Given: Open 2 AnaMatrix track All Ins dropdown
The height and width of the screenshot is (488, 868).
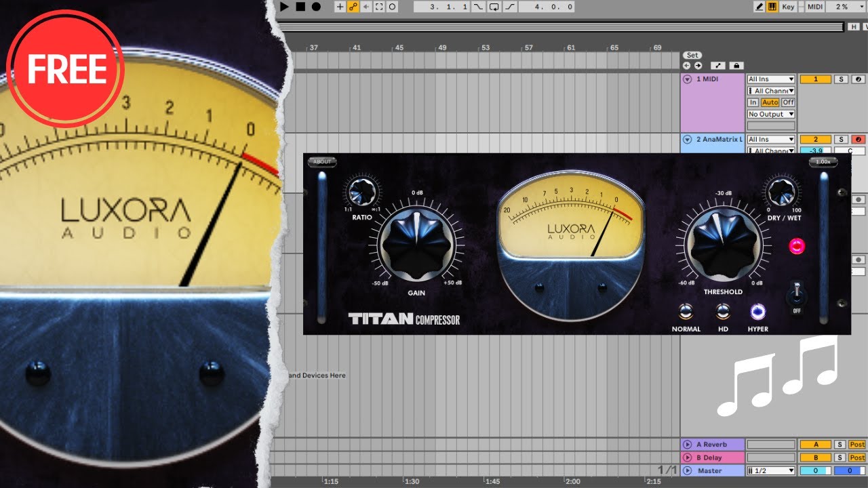Looking at the screenshot, I should pos(771,139).
